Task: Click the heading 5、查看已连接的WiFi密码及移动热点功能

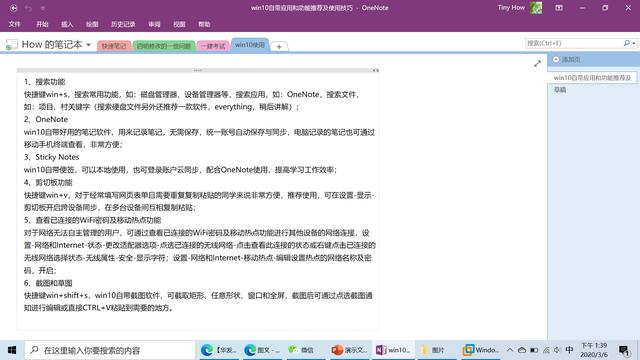Action: 92,220
